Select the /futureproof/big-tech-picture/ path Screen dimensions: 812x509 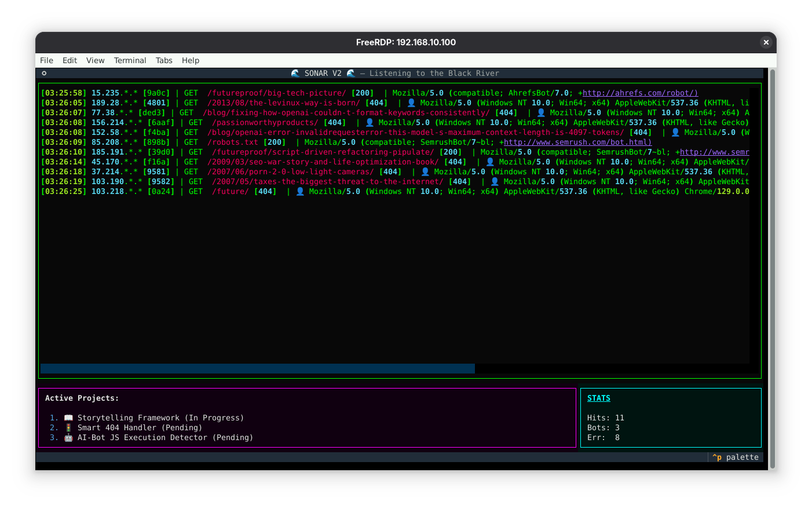point(277,93)
